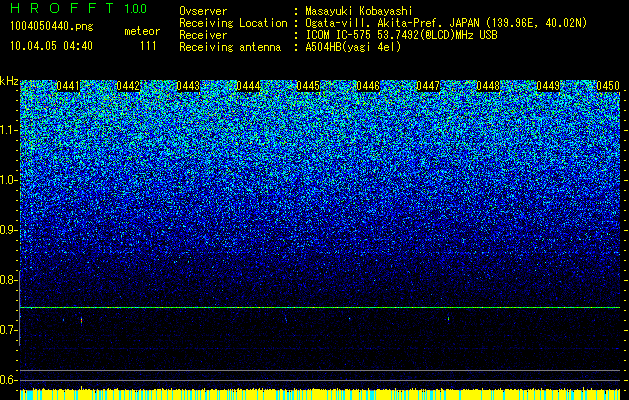Click the meteor echo below 0447

pyautogui.click(x=448, y=319)
